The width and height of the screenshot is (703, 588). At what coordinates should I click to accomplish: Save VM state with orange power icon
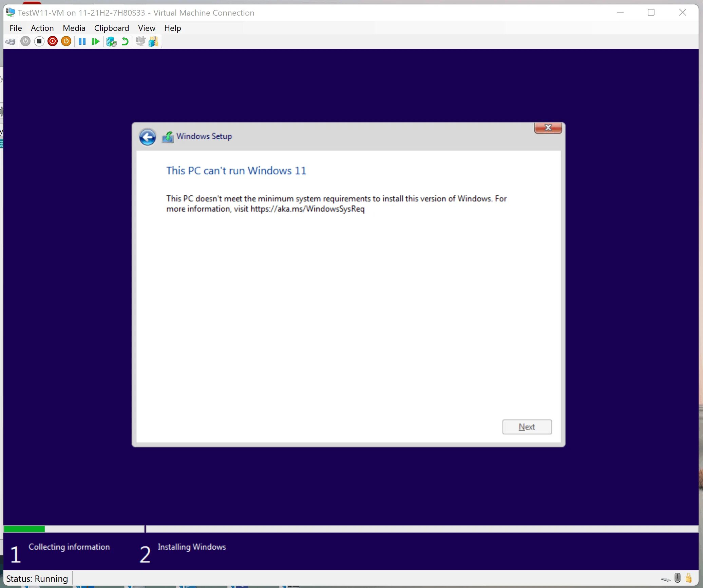[66, 41]
